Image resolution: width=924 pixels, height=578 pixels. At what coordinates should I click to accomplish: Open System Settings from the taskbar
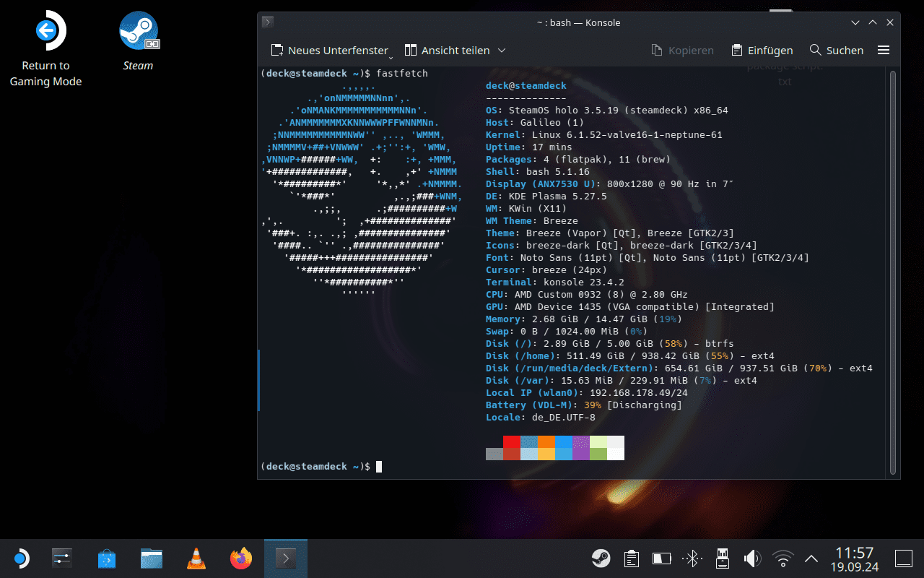[x=63, y=558]
